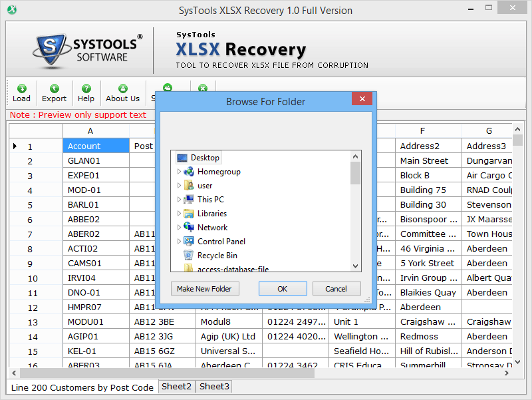Select the Network icon
The height and width of the screenshot is (400, 532).
point(189,227)
